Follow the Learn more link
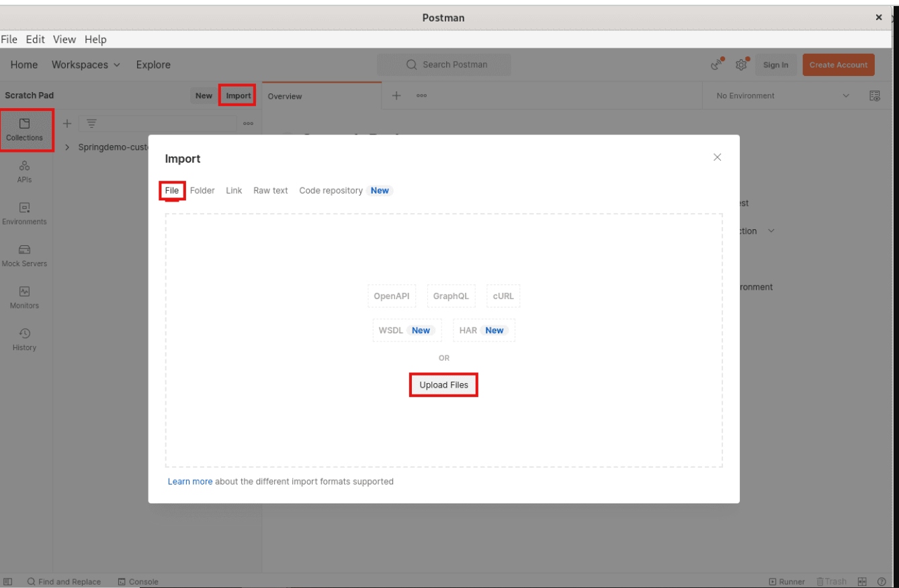The height and width of the screenshot is (588, 899). tap(190, 482)
